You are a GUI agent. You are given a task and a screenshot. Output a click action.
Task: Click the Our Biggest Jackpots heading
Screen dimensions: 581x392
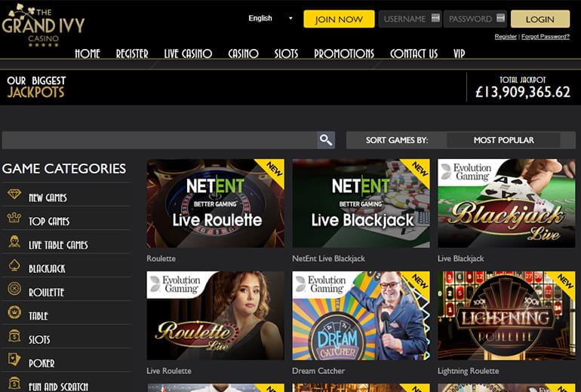click(36, 87)
